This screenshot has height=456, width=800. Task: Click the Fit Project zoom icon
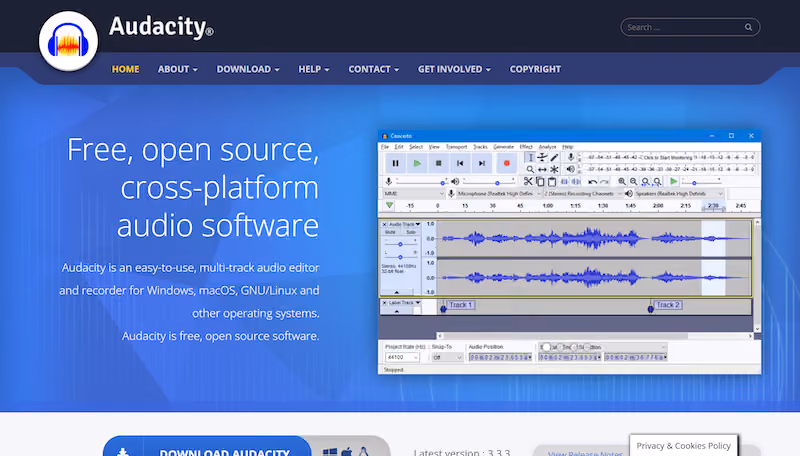tap(658, 181)
